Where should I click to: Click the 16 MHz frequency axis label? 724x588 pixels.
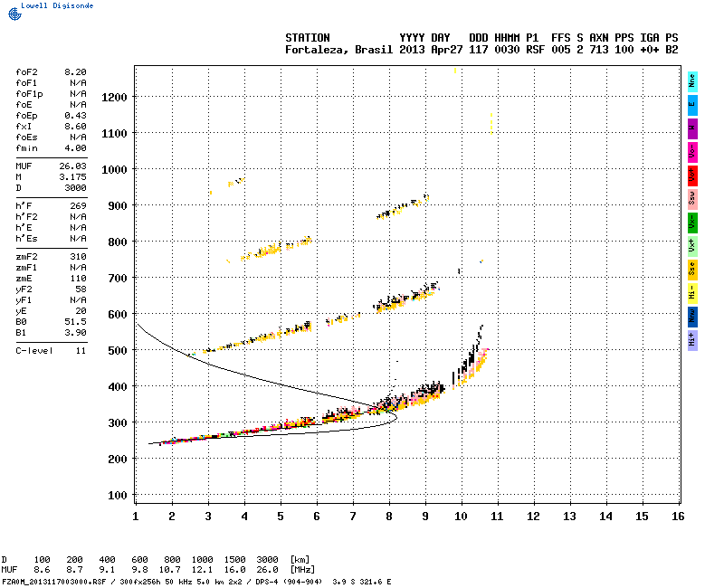(x=678, y=516)
